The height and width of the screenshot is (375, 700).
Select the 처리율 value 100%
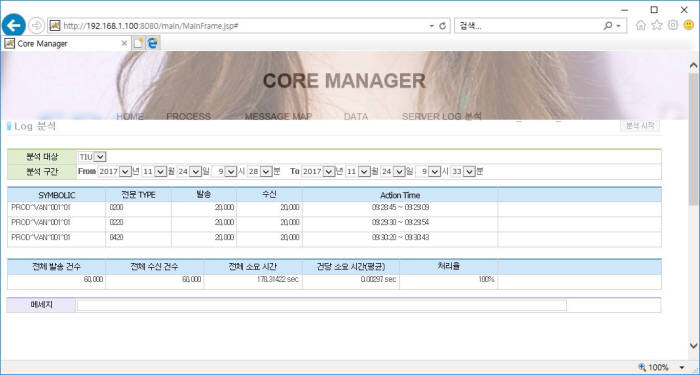click(487, 279)
